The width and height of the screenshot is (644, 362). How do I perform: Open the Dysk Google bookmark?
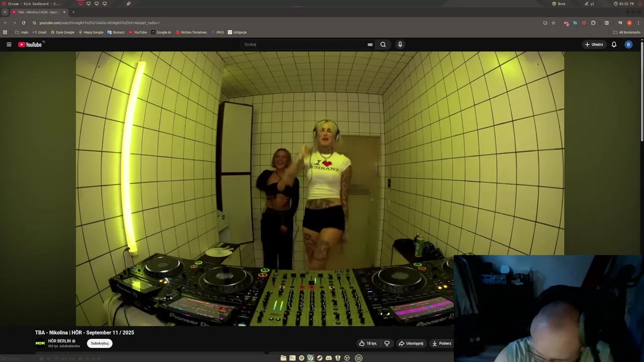click(62, 32)
